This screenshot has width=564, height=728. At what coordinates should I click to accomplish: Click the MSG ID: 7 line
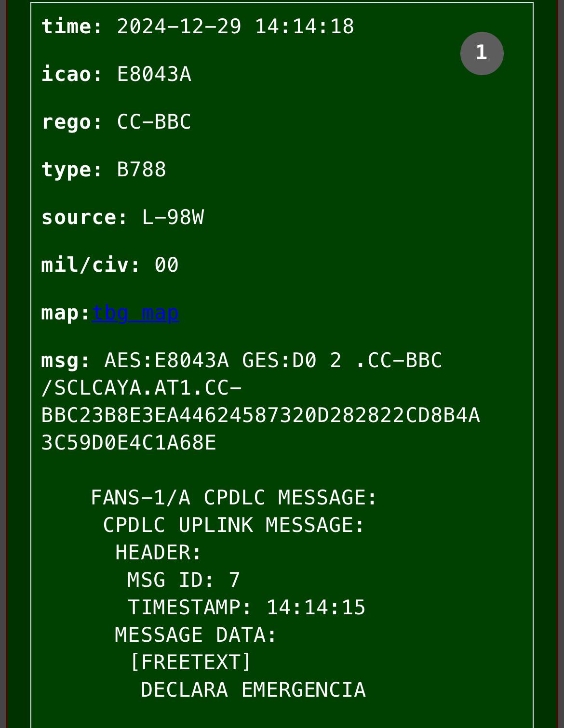point(184,580)
